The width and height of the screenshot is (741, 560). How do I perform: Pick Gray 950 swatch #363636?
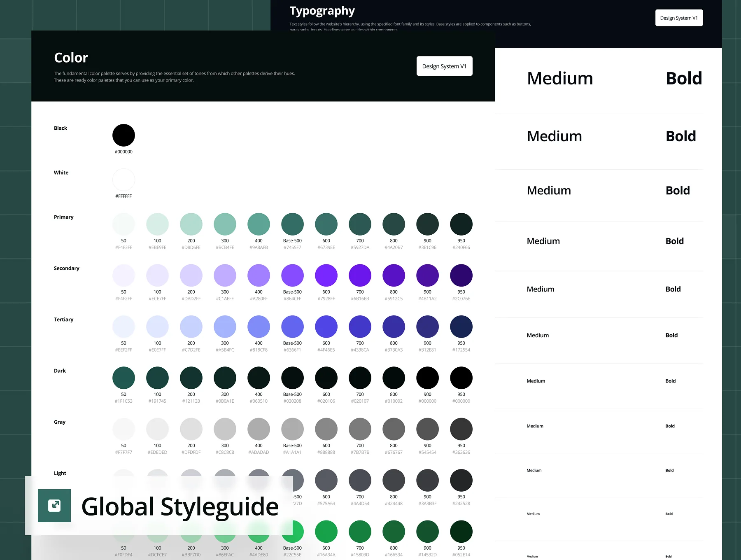click(x=461, y=429)
